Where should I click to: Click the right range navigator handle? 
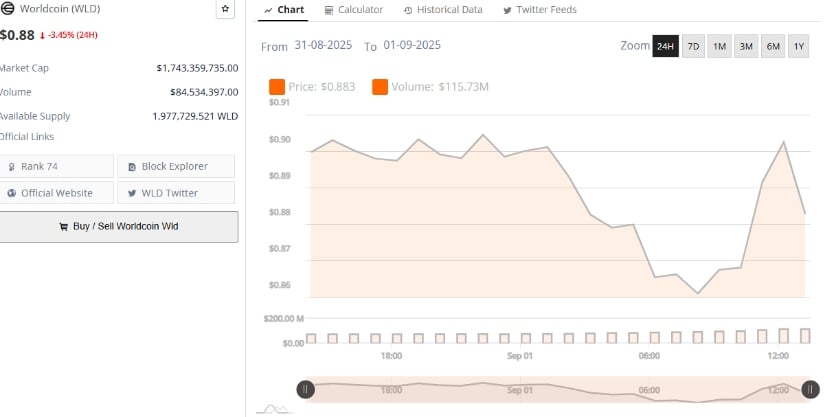[810, 390]
